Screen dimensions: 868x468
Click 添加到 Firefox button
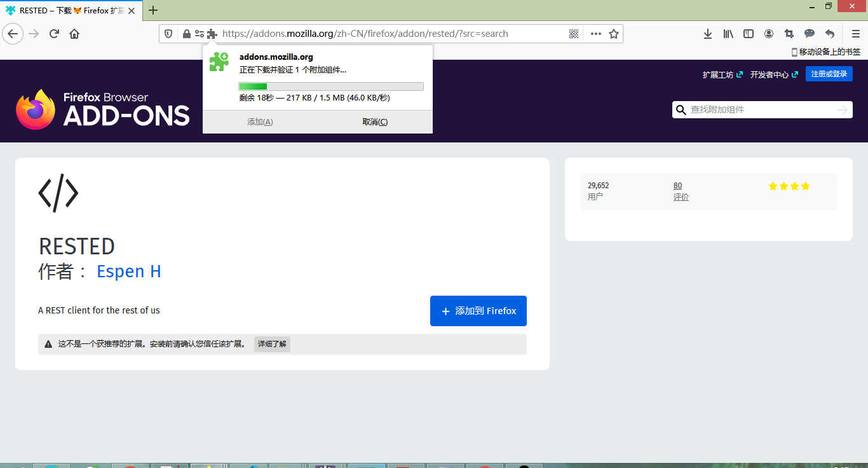tap(478, 311)
